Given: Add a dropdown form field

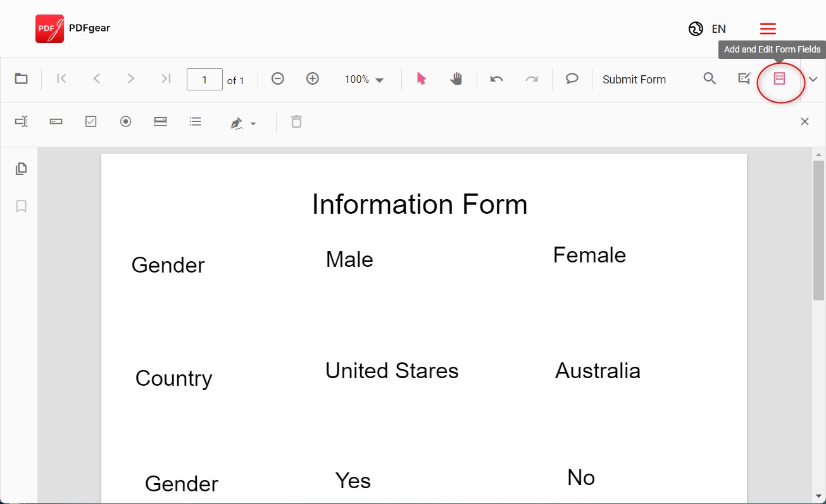Looking at the screenshot, I should pos(161,121).
